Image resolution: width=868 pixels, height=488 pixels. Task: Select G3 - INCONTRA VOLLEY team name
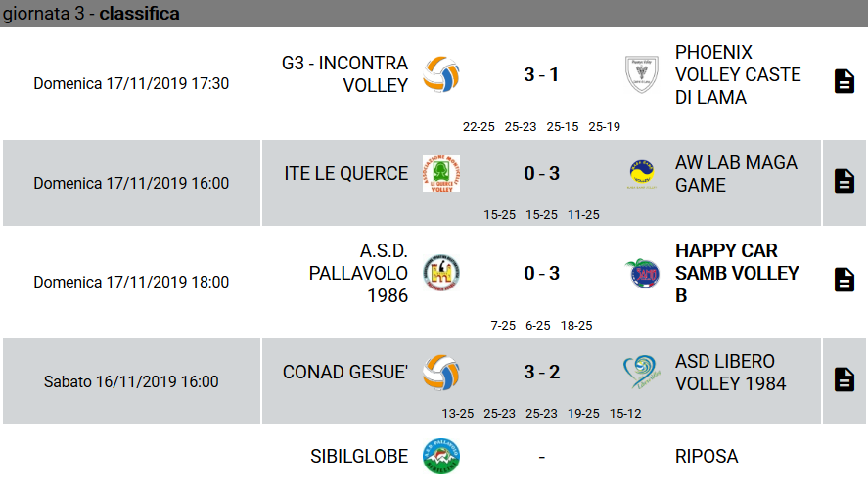pyautogui.click(x=344, y=74)
